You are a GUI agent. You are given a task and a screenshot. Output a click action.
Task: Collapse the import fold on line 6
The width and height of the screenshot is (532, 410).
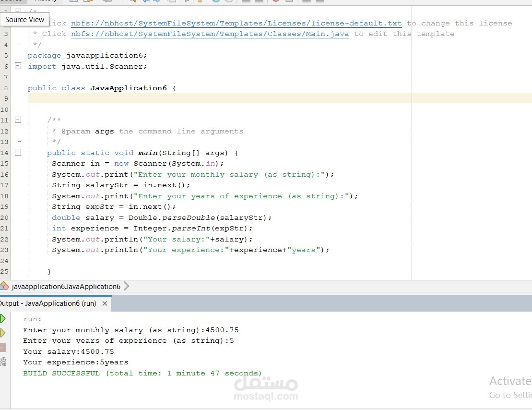point(18,66)
